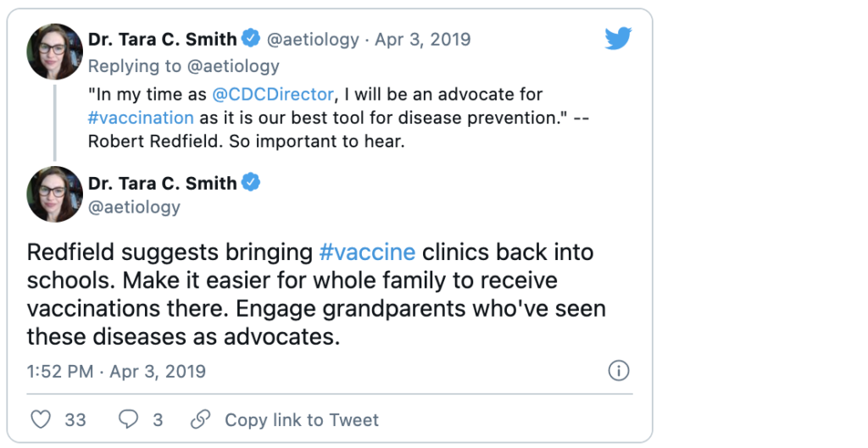This screenshot has width=868, height=448.
Task: Click the Apr 3, 2019 date in header
Action: [x=423, y=39]
